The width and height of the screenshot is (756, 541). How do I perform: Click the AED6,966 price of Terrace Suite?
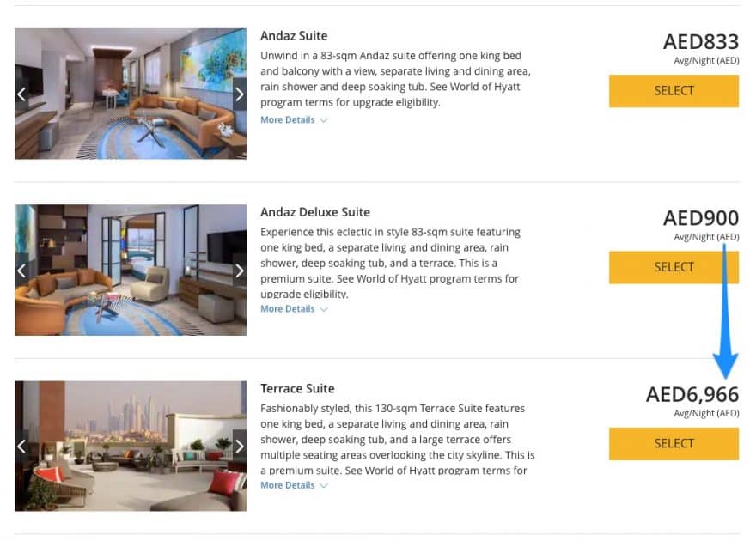point(692,394)
